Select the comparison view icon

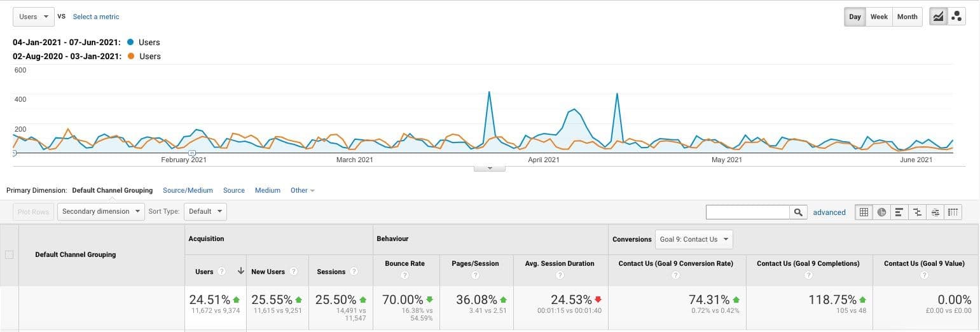tap(917, 212)
